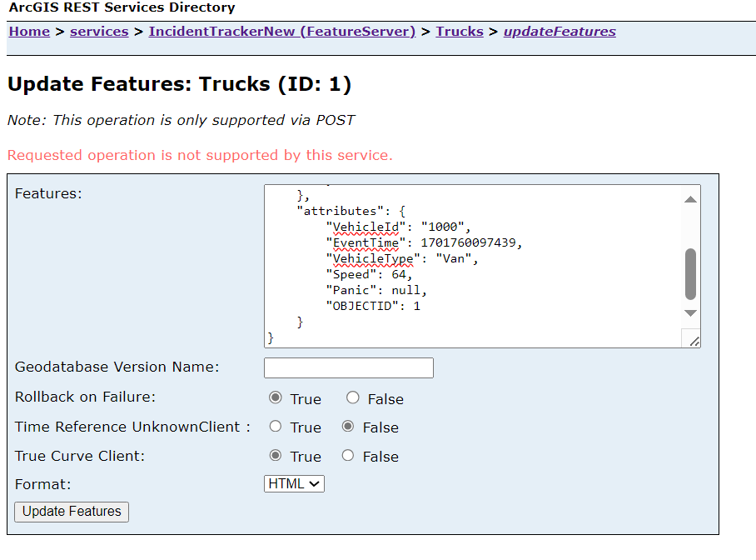
Task: Set True Curve Client to True
Action: pyautogui.click(x=276, y=455)
